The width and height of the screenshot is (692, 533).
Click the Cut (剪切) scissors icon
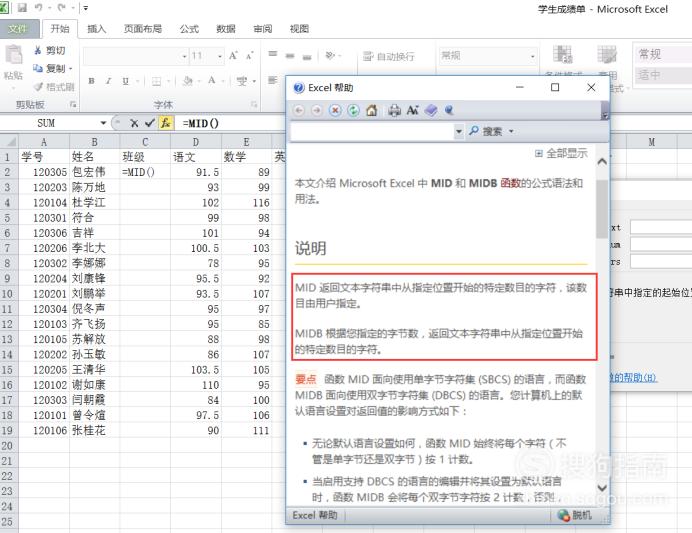coord(38,50)
